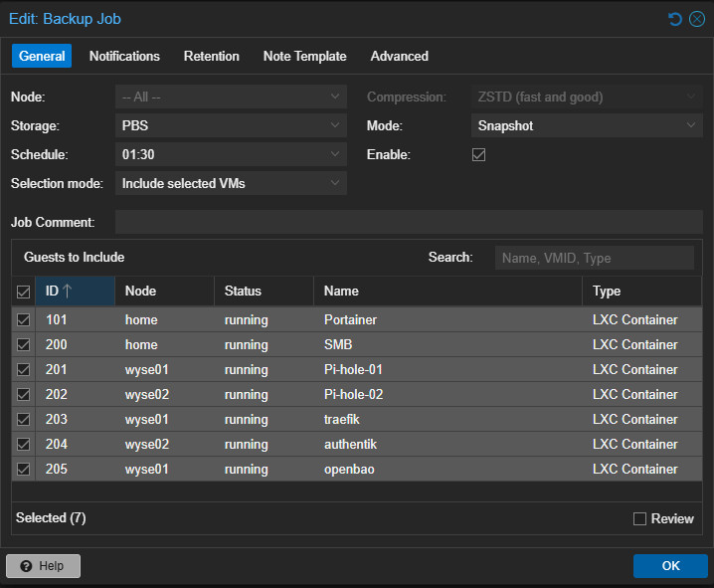
Task: Click the Pi-hole-01 name cell
Action: [x=448, y=369]
